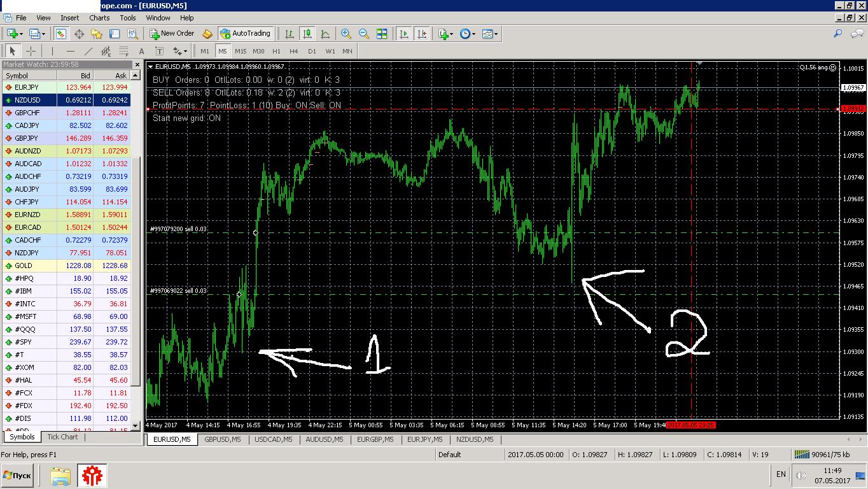Select the Fibonacci retracement tool

(x=123, y=51)
